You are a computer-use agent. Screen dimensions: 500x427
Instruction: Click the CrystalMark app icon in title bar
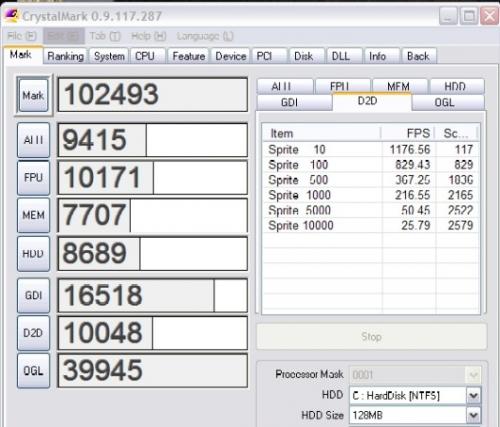(12, 15)
